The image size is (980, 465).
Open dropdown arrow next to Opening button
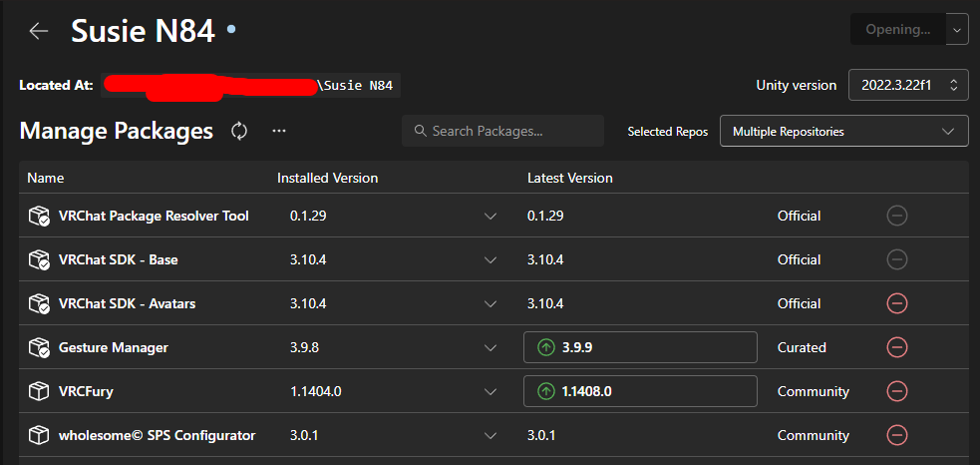(957, 29)
